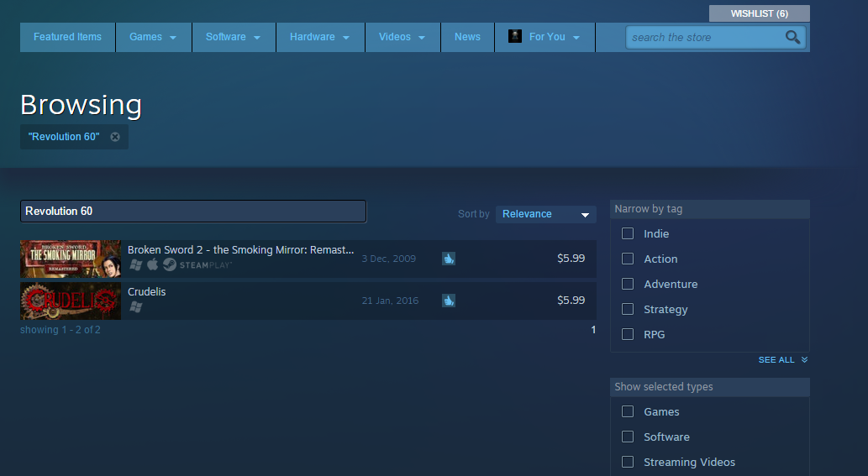Click the "showing 1 - 2 of 2" text
The image size is (868, 476).
tap(60, 330)
